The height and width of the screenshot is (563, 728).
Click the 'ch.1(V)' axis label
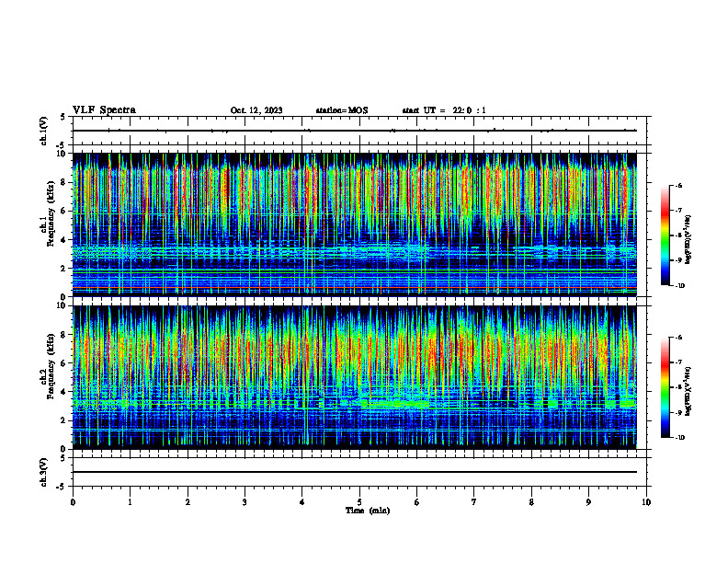[44, 131]
